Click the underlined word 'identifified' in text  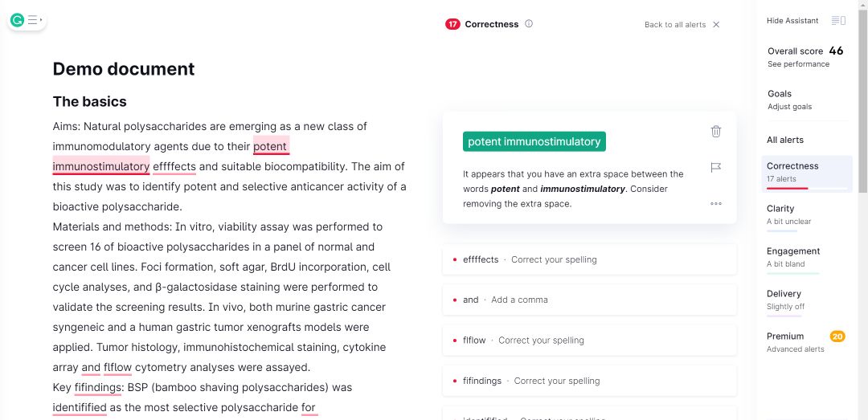click(x=80, y=407)
